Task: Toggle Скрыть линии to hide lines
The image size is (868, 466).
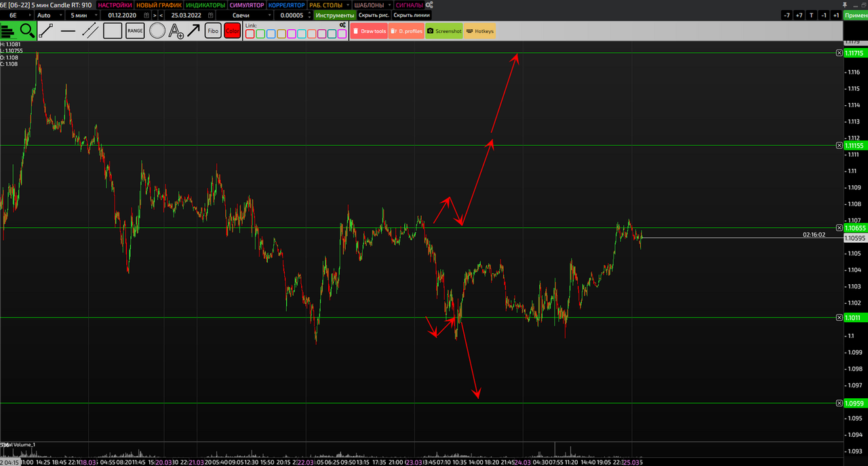Action: tap(412, 15)
